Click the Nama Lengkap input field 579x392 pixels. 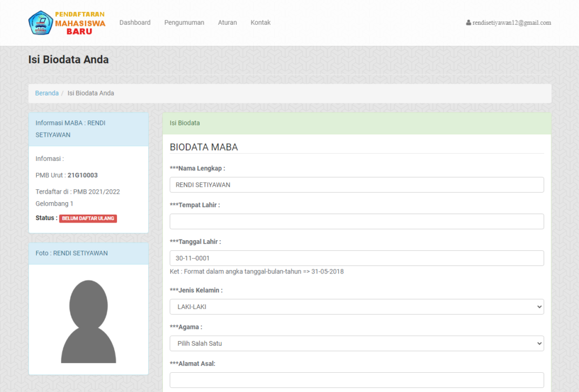(x=357, y=185)
